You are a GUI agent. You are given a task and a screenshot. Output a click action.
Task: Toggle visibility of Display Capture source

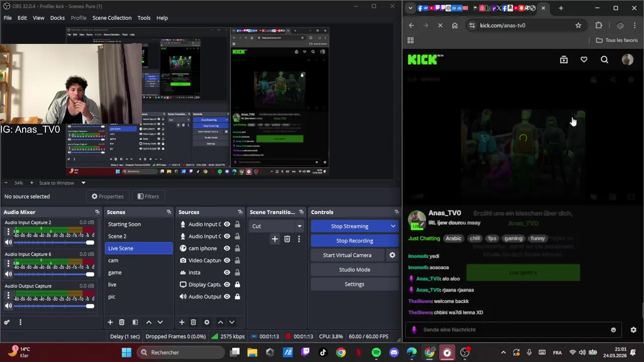[227, 285]
